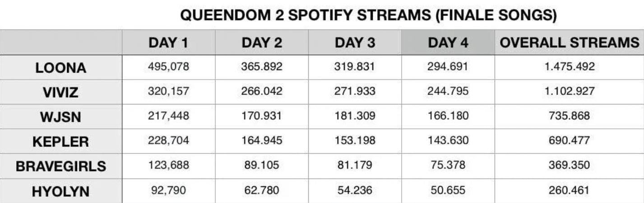Select the highlighted DAY 4 header cell
Screen dimensions: 644x203
(x=448, y=43)
